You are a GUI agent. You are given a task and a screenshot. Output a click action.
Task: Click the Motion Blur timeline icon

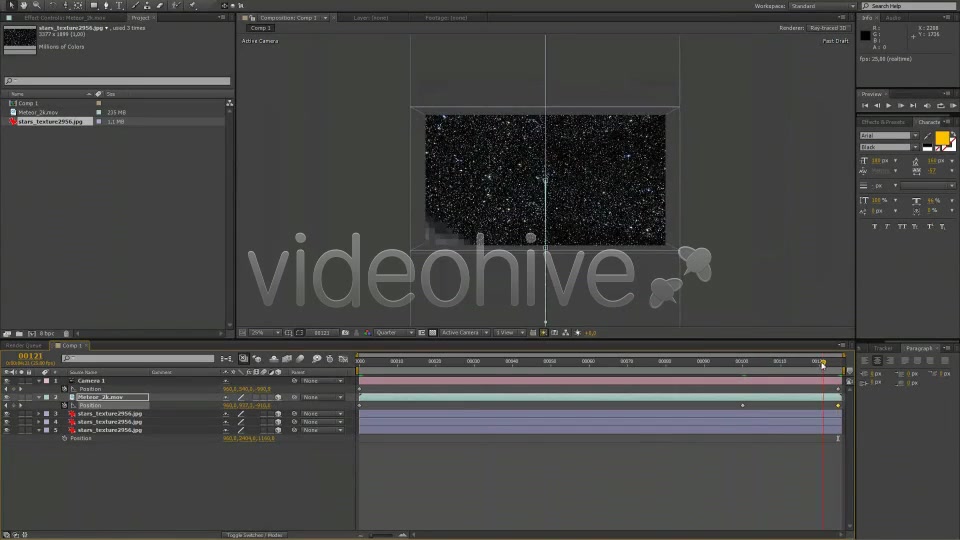click(x=300, y=359)
